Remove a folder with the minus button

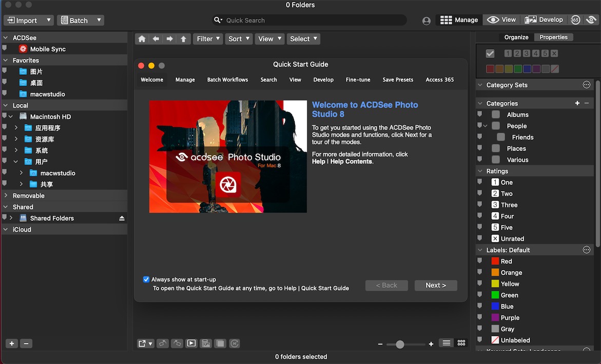tap(26, 343)
